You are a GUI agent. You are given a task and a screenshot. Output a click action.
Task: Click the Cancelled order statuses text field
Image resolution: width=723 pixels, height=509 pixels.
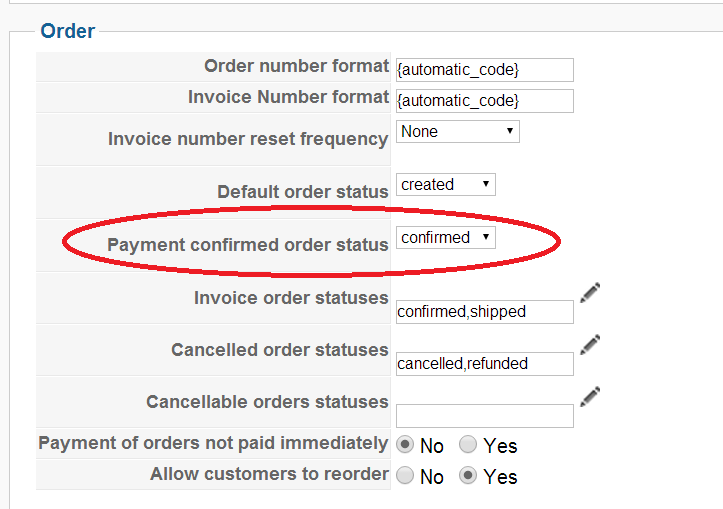(x=484, y=363)
